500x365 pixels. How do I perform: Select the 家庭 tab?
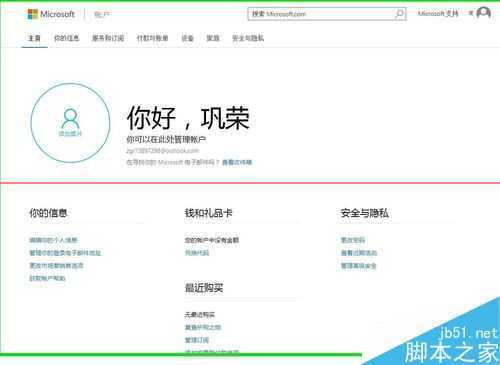pyautogui.click(x=213, y=38)
